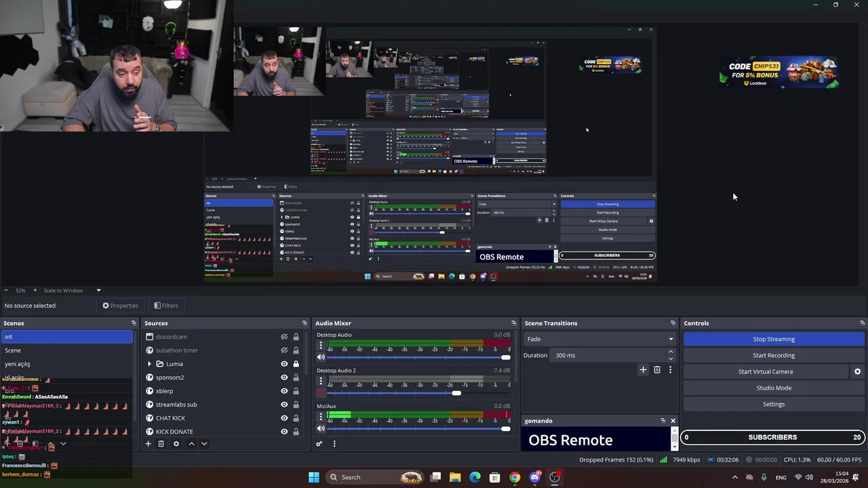The width and height of the screenshot is (868, 488).
Task: Undock the gomando dock panel
Action: click(x=663, y=421)
